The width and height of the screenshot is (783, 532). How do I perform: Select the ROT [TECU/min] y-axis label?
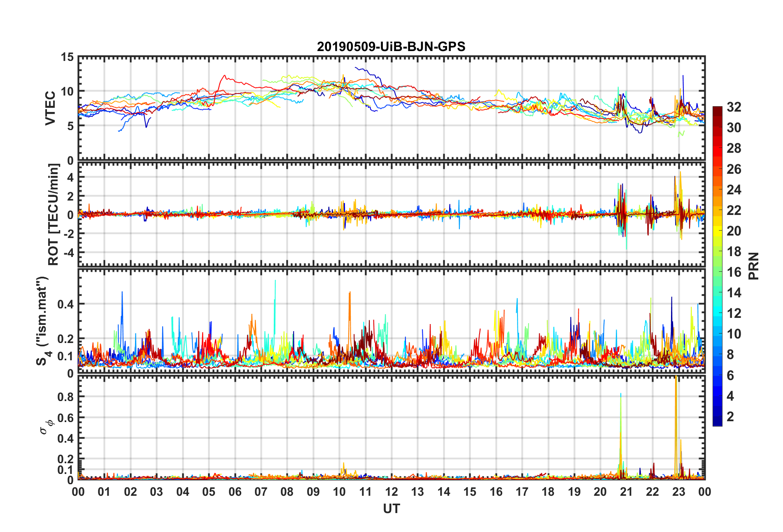[54, 215]
